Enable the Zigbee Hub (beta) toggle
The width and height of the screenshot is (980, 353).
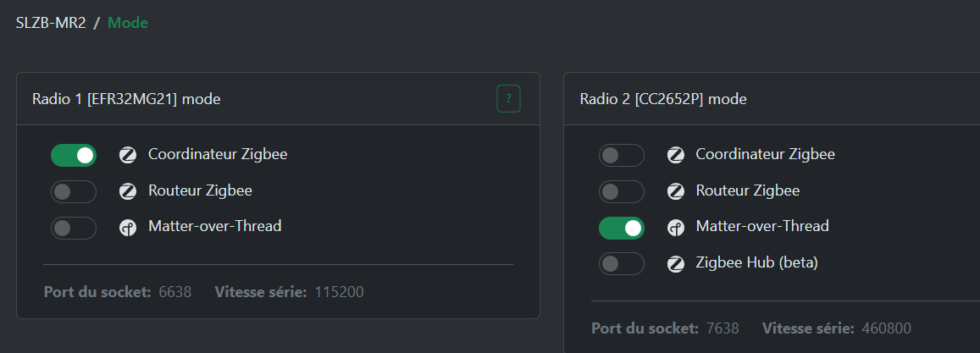coord(622,264)
